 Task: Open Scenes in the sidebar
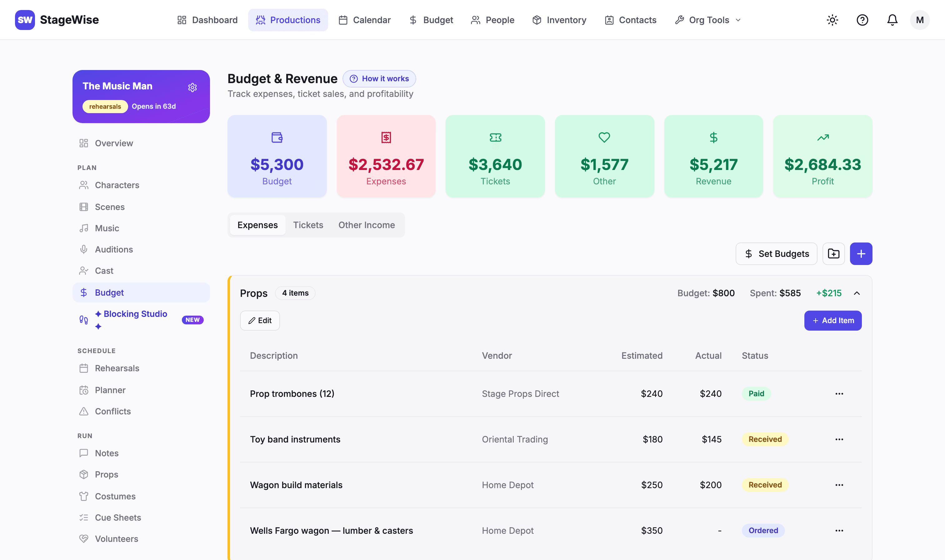[141, 207]
